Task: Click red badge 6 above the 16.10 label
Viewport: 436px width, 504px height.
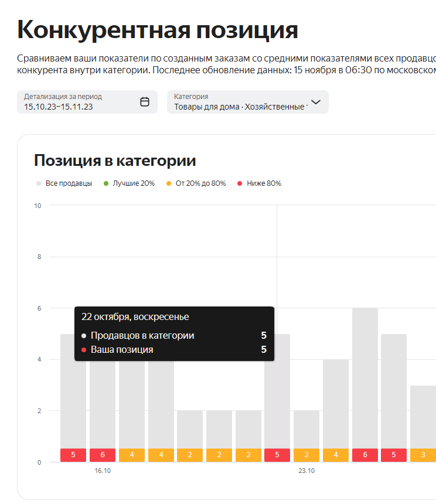Action: coord(103,455)
